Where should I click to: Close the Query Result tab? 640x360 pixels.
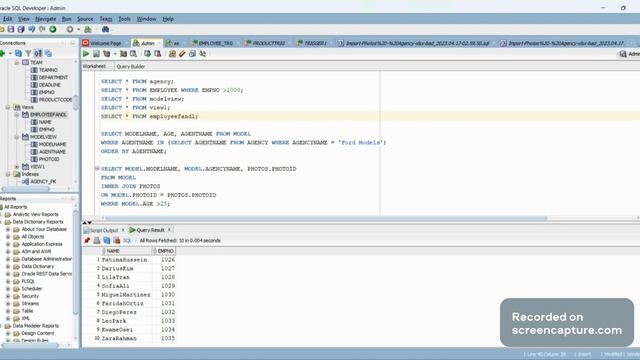click(x=169, y=230)
